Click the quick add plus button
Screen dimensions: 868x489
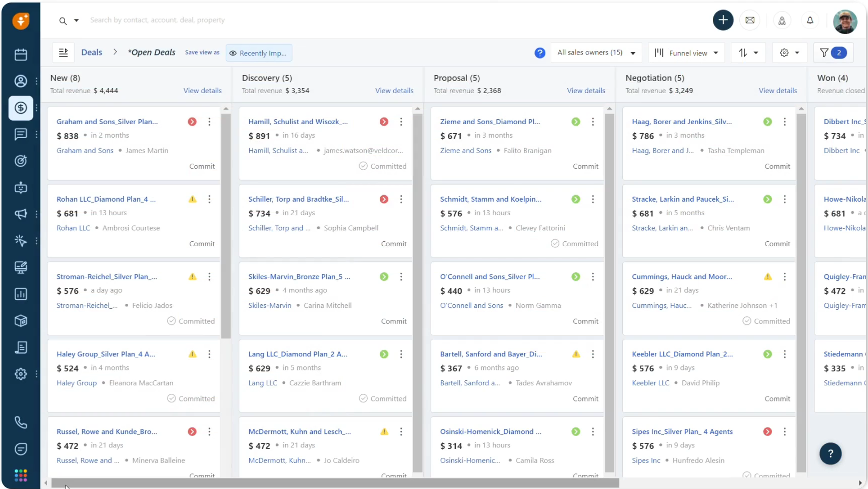point(723,20)
